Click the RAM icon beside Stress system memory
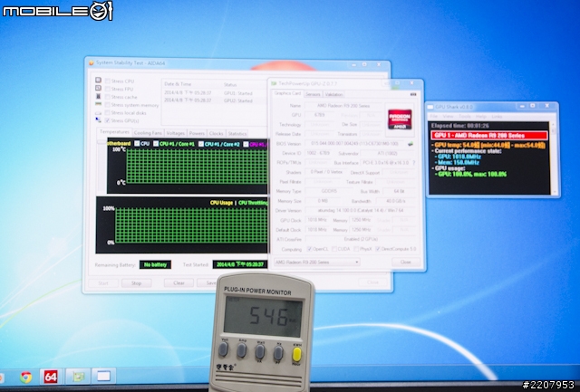The height and width of the screenshot is (392, 580). click(98, 104)
